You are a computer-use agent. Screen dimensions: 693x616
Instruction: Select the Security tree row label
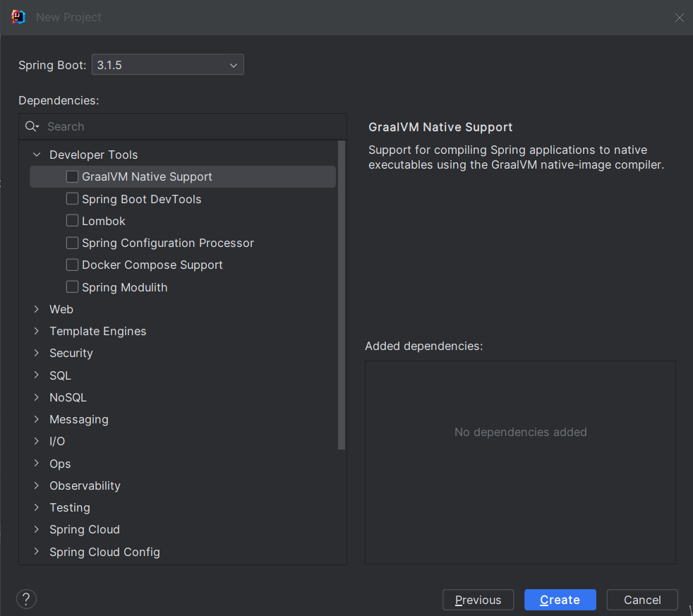coord(71,353)
